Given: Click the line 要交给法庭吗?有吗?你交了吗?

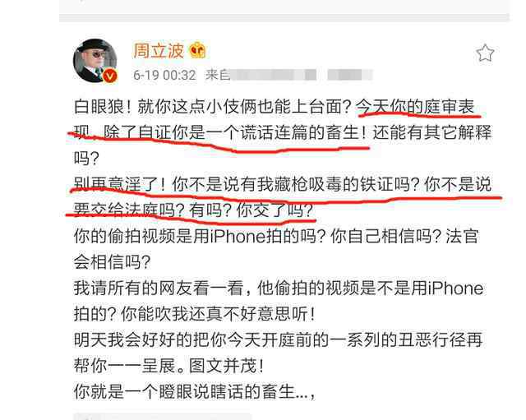Looking at the screenshot, I should tap(194, 210).
